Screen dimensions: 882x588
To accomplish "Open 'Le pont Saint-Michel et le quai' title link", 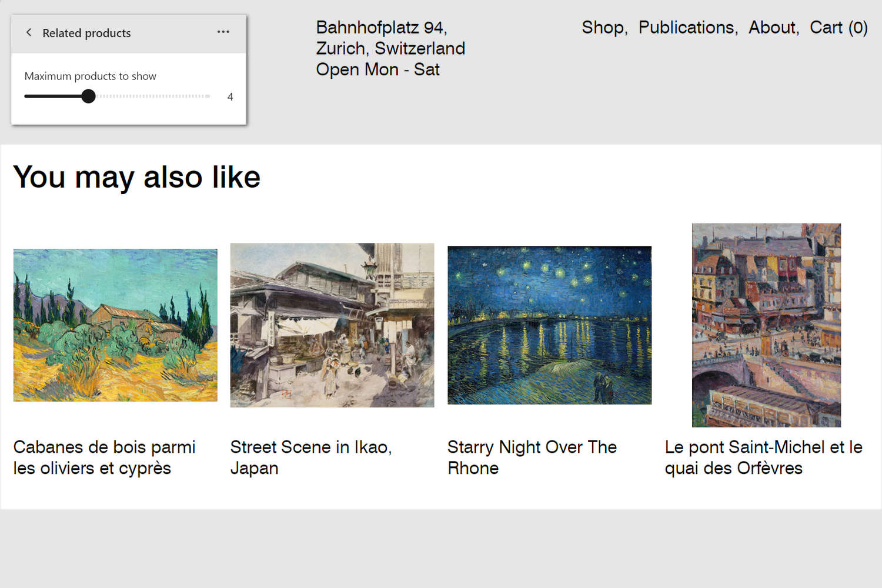I will pos(763,457).
